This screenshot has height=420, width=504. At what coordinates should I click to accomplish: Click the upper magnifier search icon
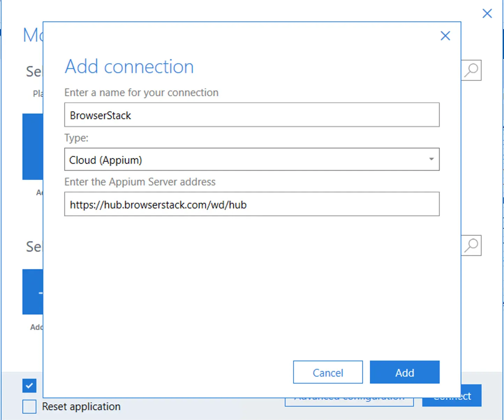click(x=472, y=70)
